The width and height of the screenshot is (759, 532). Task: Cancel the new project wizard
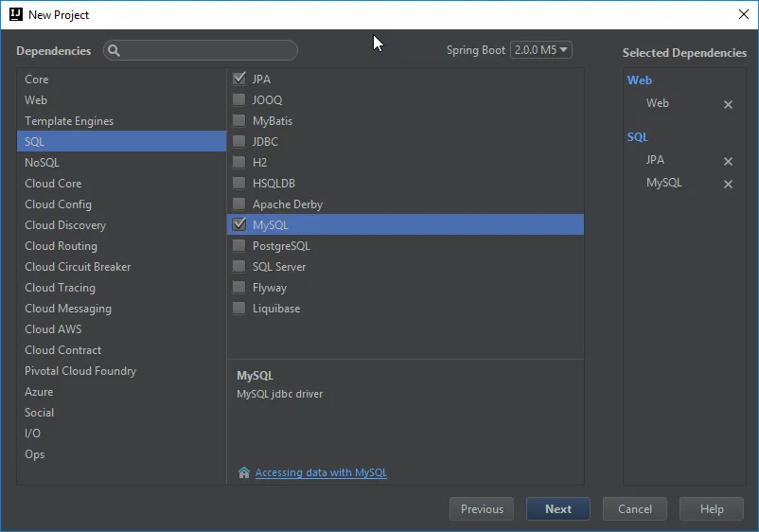[635, 508]
